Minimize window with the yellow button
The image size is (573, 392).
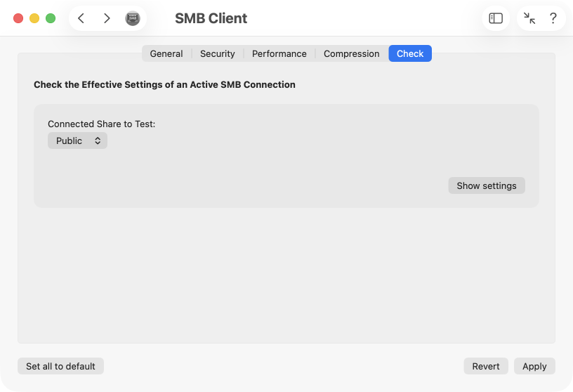click(34, 18)
